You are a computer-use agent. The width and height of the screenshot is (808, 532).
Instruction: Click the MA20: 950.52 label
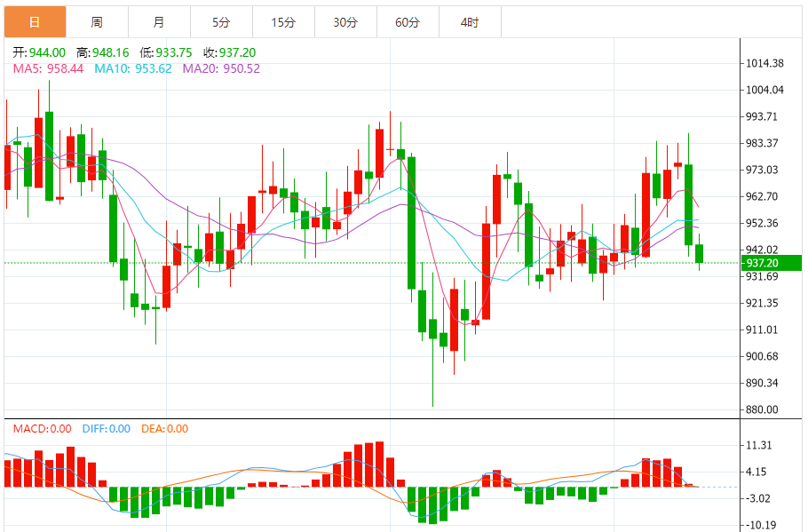coord(221,68)
